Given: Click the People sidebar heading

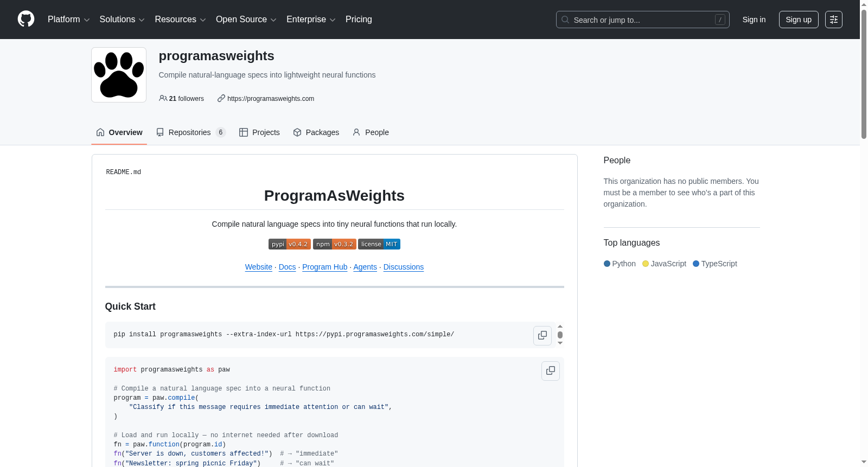Looking at the screenshot, I should 617,161.
